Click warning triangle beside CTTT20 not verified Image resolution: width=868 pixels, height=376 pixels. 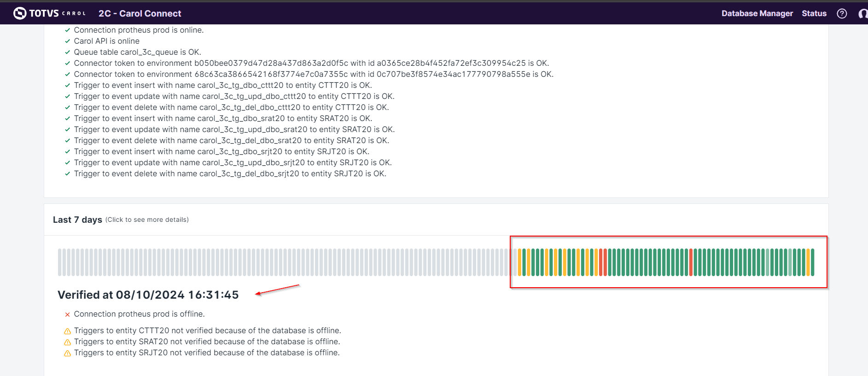[67, 331]
